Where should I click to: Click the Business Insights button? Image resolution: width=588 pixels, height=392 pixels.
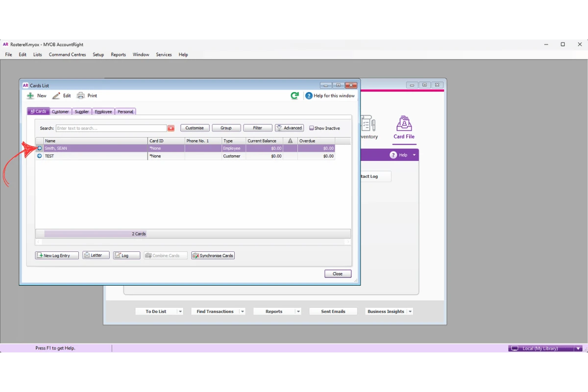[x=386, y=312]
